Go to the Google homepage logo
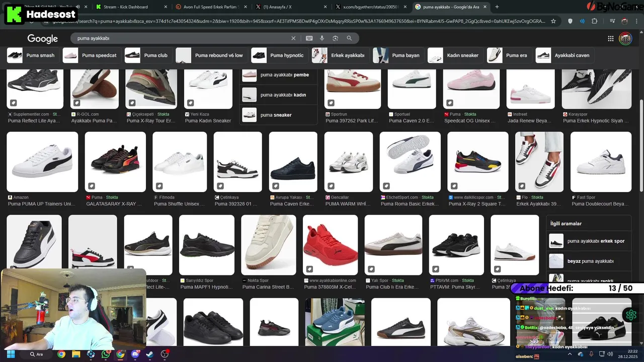The width and height of the screenshot is (644, 362). pyautogui.click(x=43, y=39)
